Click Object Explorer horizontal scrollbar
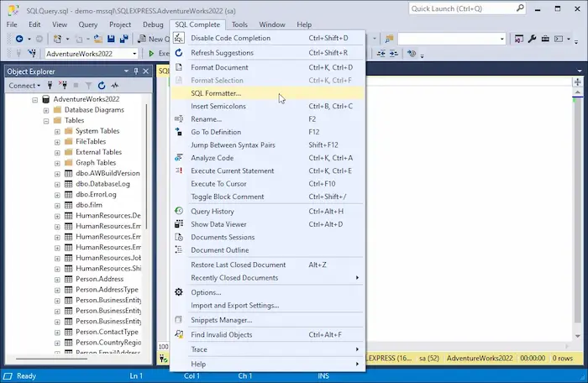The width and height of the screenshot is (588, 383). click(52, 359)
